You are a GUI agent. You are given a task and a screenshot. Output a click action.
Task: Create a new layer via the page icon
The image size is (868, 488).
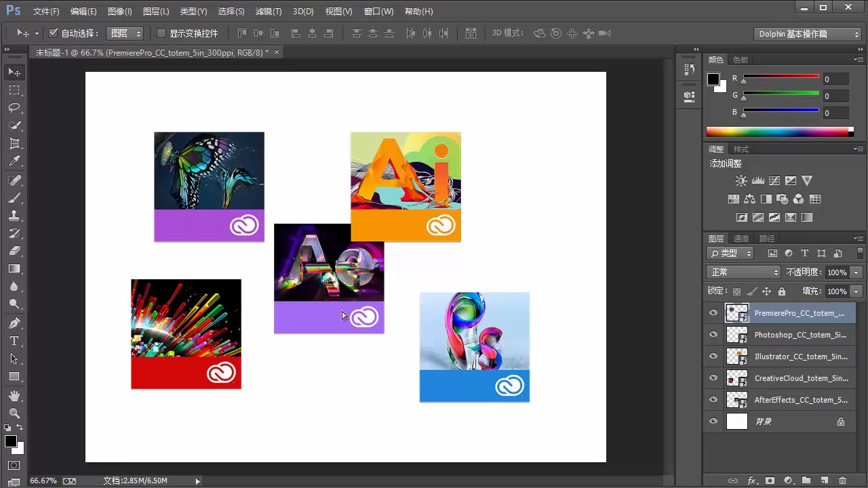coord(825,481)
